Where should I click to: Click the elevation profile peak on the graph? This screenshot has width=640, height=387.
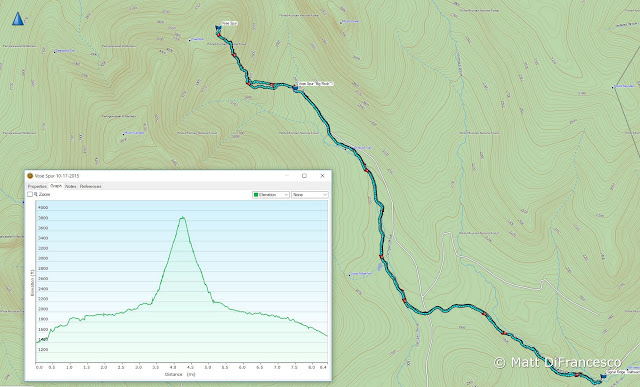182,218
